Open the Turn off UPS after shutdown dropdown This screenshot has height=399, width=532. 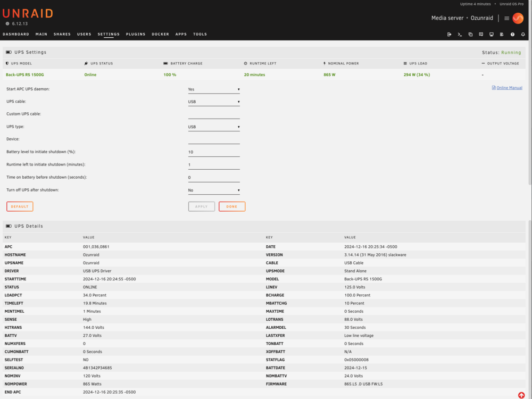pos(214,190)
